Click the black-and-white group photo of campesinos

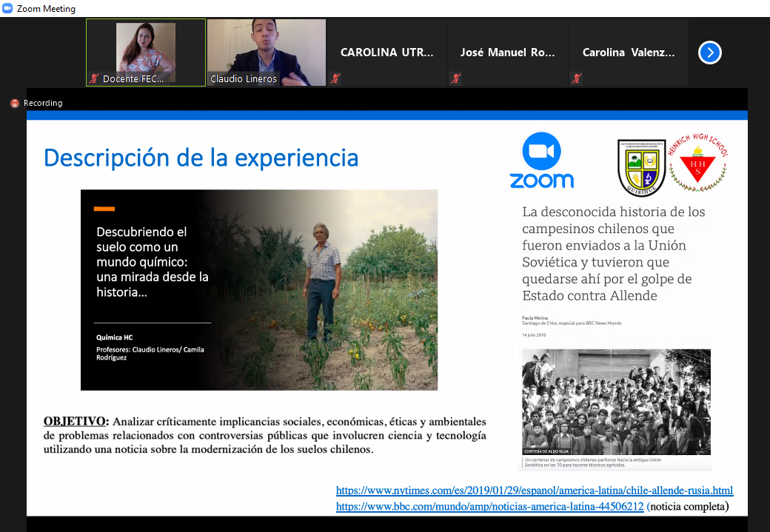[x=616, y=402]
